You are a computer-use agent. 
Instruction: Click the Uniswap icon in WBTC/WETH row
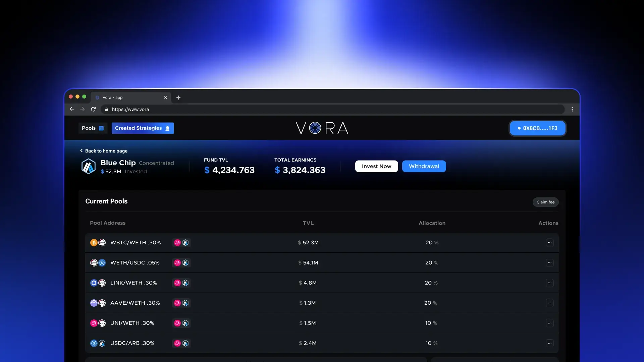tap(177, 243)
